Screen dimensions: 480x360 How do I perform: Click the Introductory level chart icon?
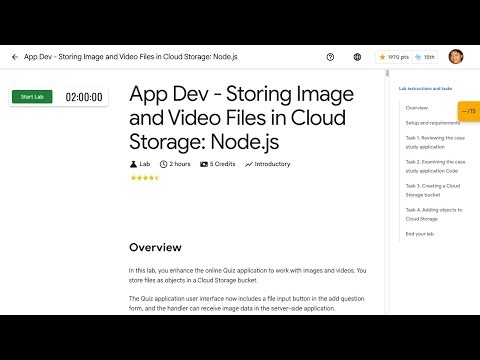point(249,164)
